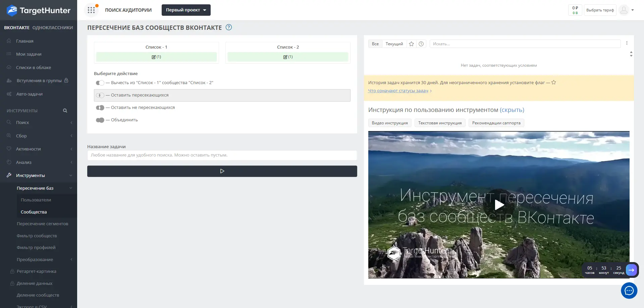This screenshot has width=644, height=308.
Task: Click the Главная home icon
Action: click(x=9, y=41)
